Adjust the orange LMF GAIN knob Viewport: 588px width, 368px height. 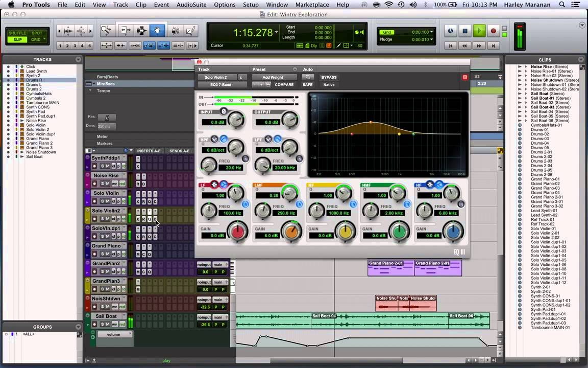pos(291,232)
